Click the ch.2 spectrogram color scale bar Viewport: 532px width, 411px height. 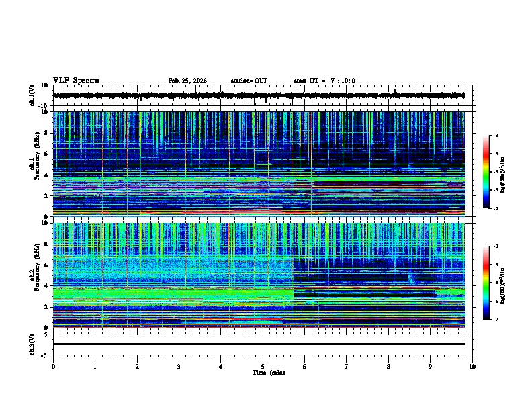point(486,283)
